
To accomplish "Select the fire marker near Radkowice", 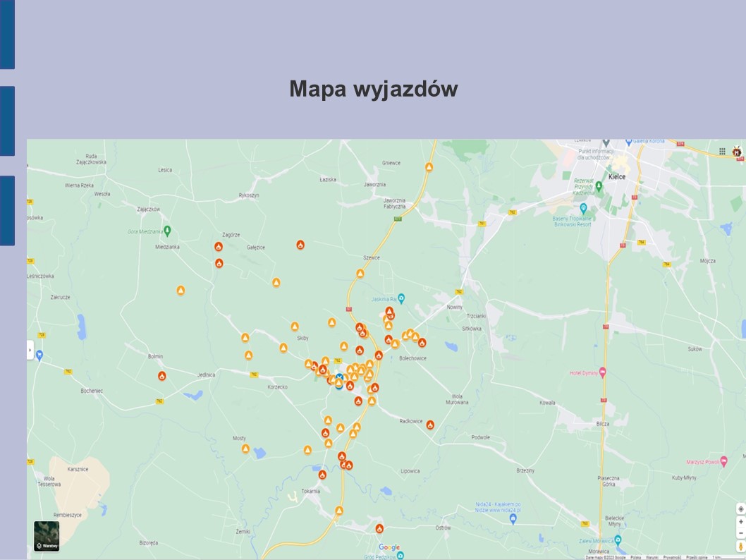I will [430, 425].
